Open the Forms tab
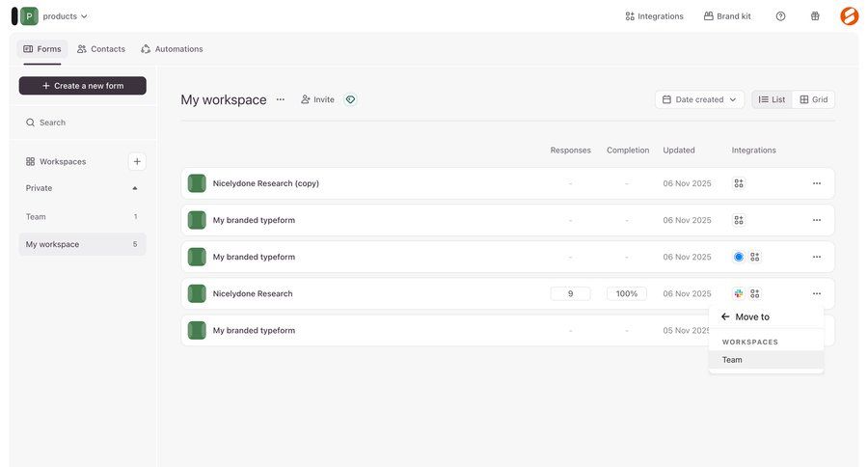 (x=42, y=49)
